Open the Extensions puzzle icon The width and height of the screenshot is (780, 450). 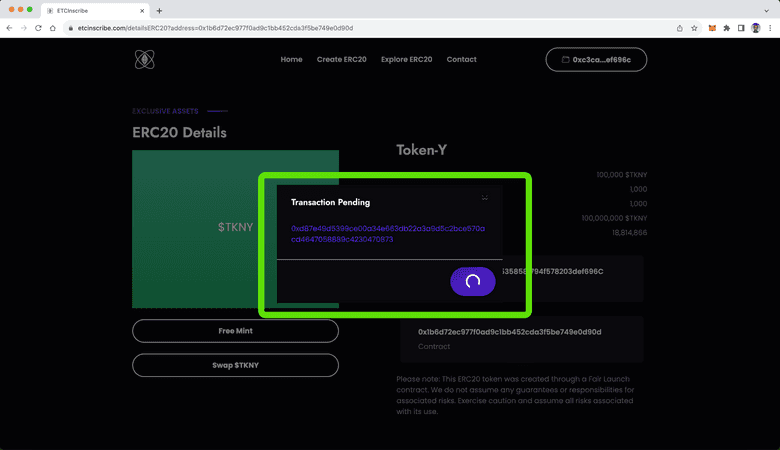[x=726, y=28]
